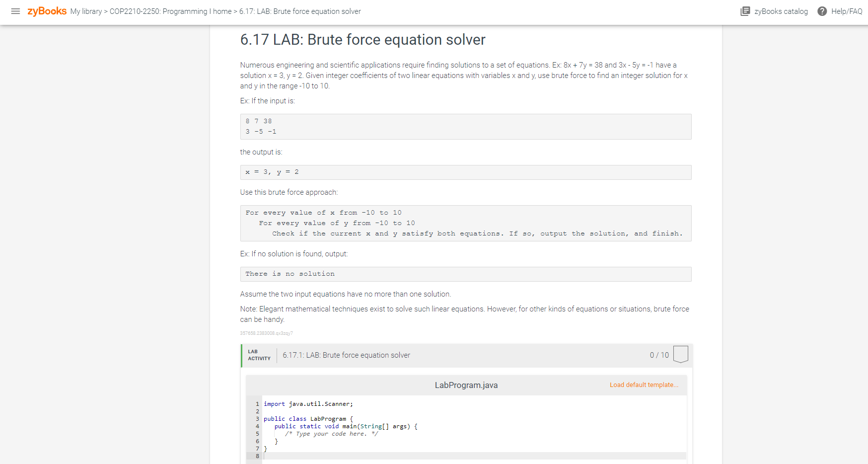Click the LabProgram.java file title
The width and height of the screenshot is (868, 464).
tap(466, 385)
